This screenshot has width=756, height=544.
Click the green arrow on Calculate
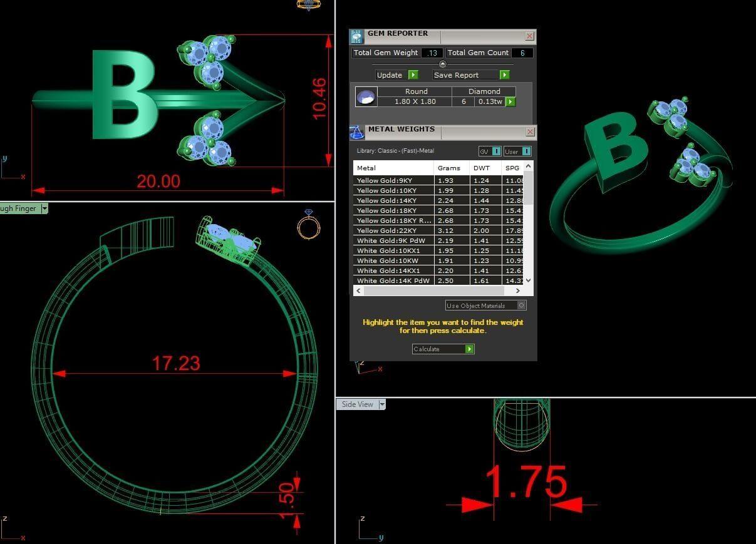click(x=469, y=349)
